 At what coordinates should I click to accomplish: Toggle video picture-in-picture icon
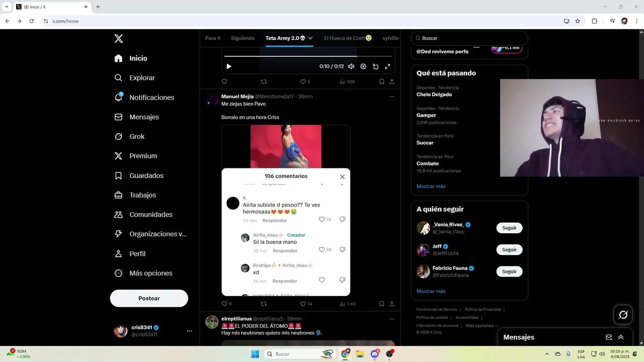(x=375, y=66)
